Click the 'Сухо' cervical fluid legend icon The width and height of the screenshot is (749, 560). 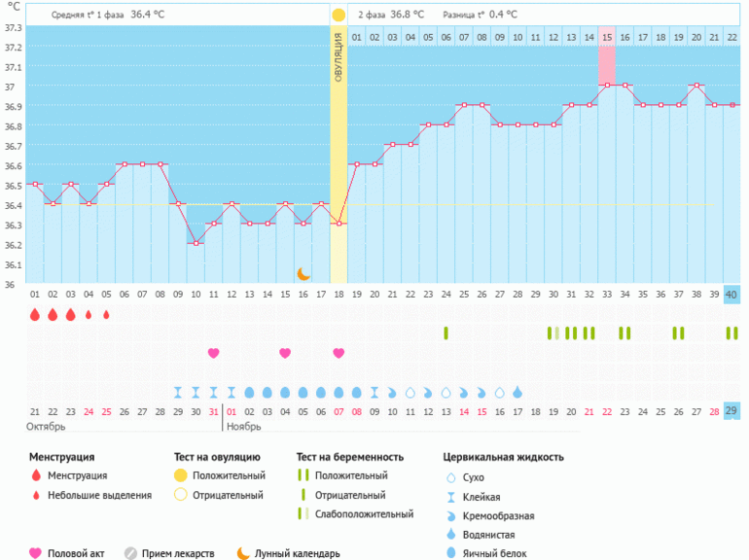[x=449, y=477]
